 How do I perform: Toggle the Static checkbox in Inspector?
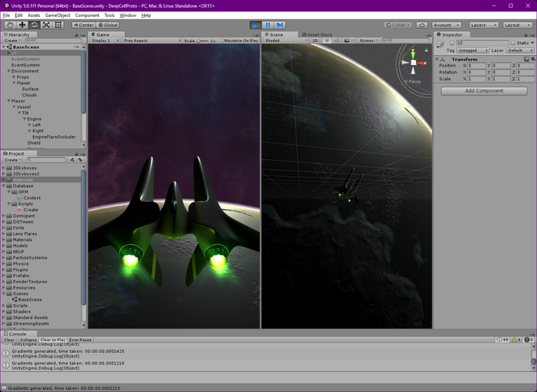point(513,43)
